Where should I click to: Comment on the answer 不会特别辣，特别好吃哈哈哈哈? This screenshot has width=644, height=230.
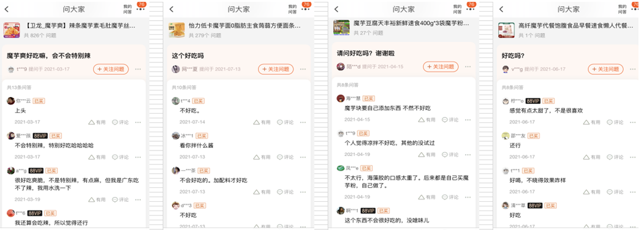120,157
